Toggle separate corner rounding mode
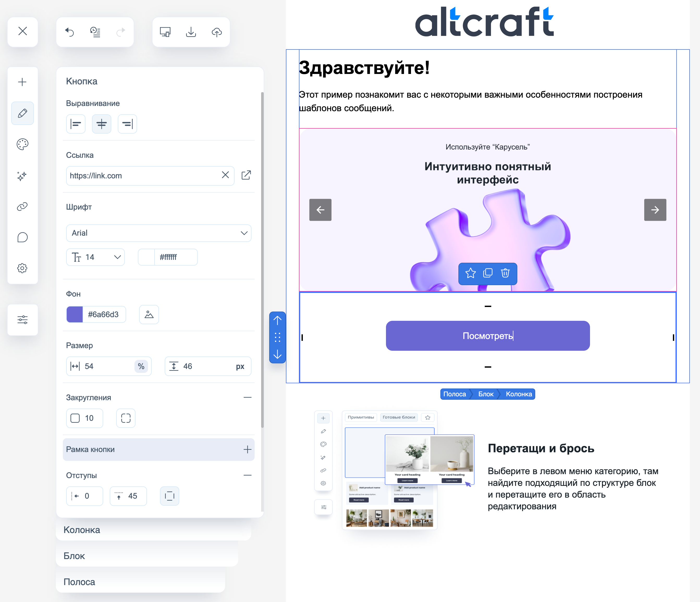 pos(126,418)
